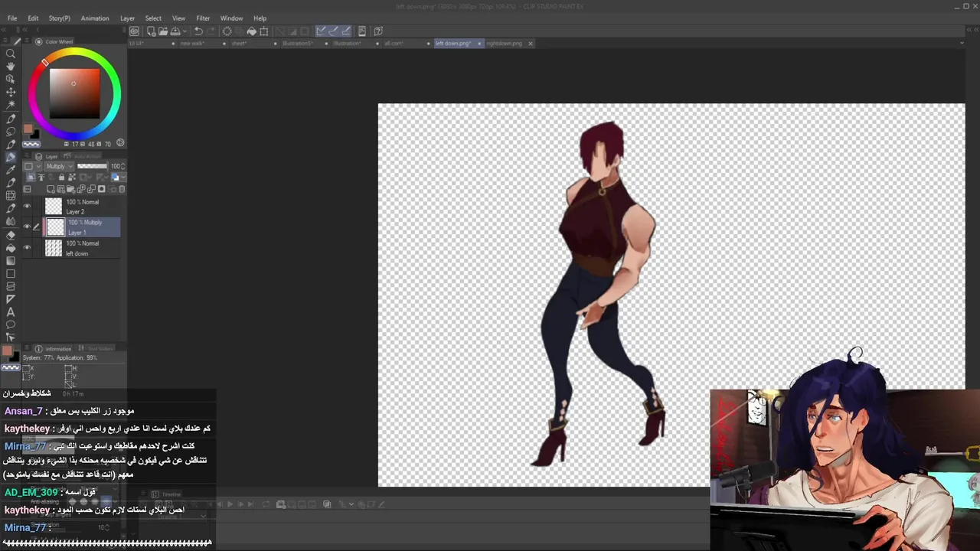The image size is (980, 551).
Task: Select the Move layer tool
Action: pos(11,92)
